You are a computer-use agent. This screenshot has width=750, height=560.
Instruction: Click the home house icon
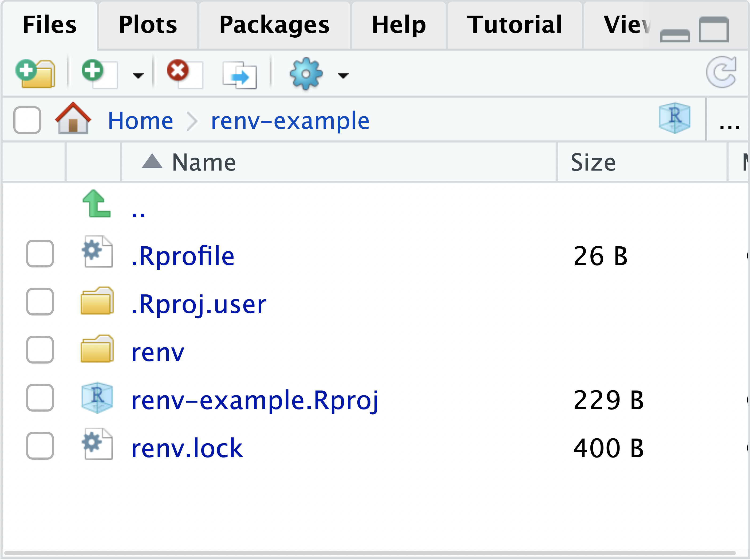click(73, 118)
